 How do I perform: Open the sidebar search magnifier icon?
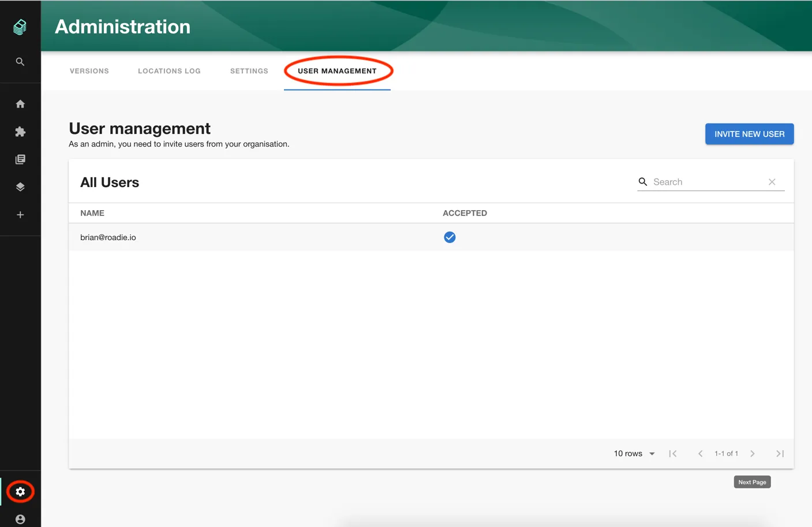point(20,61)
